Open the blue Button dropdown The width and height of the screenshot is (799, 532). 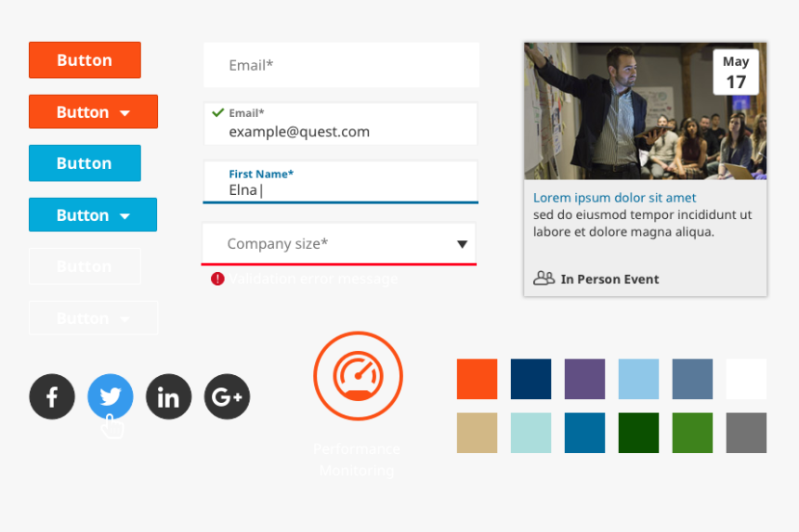click(x=93, y=215)
